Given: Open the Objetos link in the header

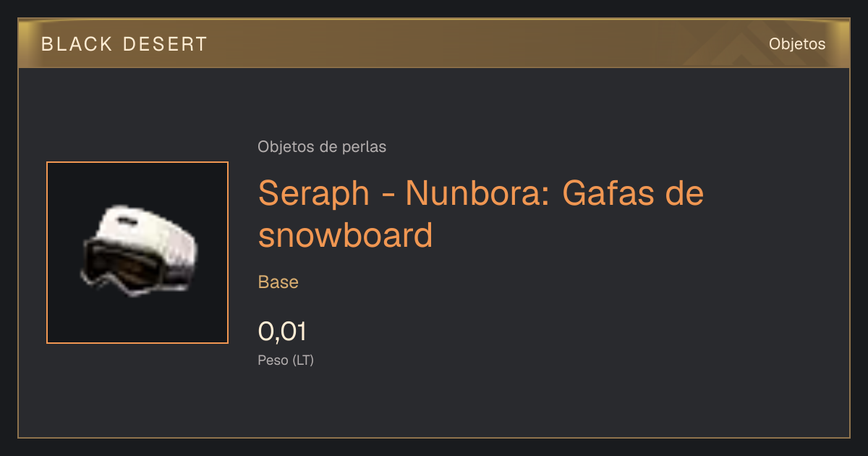Looking at the screenshot, I should tap(797, 43).
